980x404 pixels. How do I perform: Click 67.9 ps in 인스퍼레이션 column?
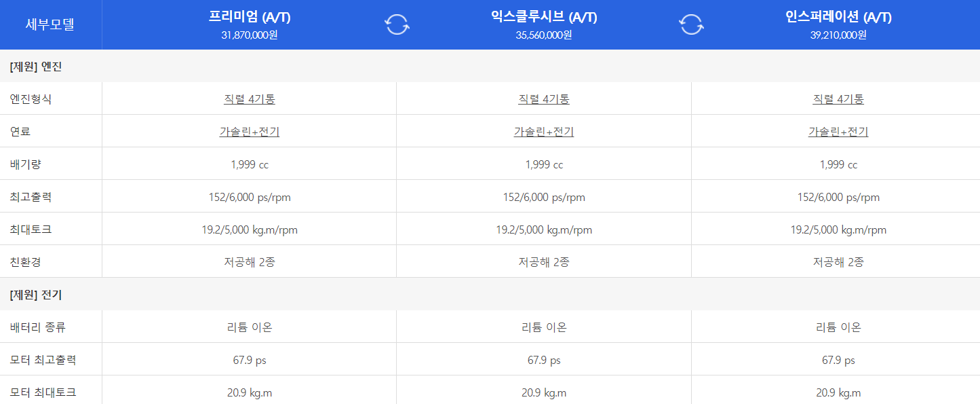[x=838, y=361]
